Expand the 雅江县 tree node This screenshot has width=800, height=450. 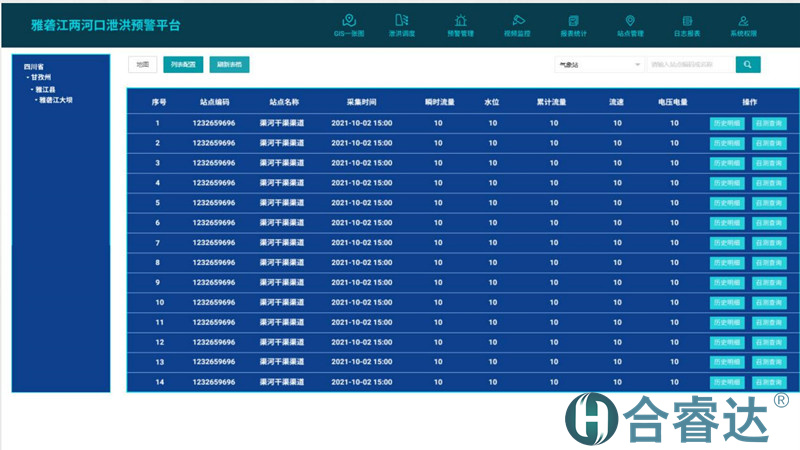[x=45, y=89]
